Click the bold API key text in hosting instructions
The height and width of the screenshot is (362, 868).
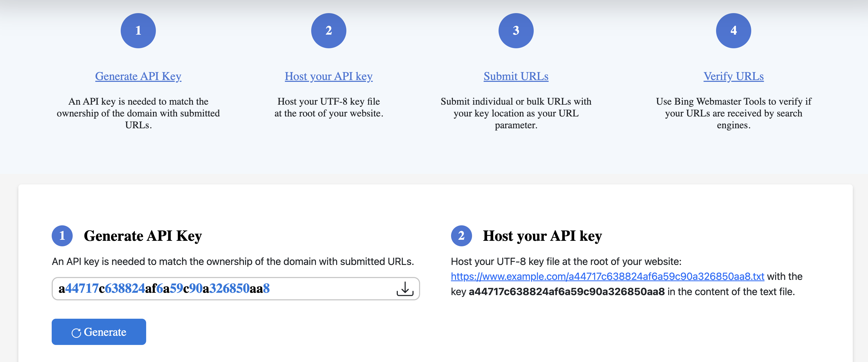coord(567,292)
